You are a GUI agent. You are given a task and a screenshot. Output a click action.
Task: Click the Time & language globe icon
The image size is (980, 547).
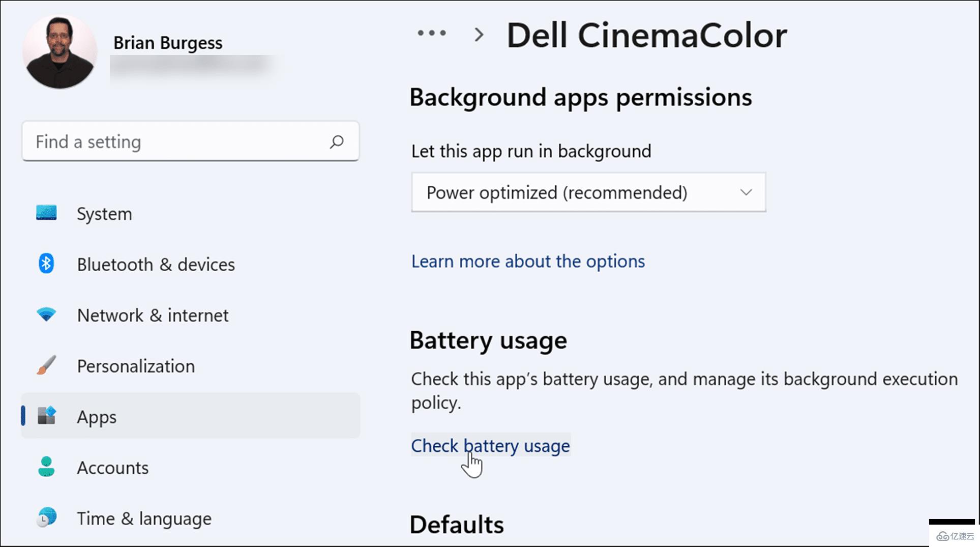click(46, 517)
